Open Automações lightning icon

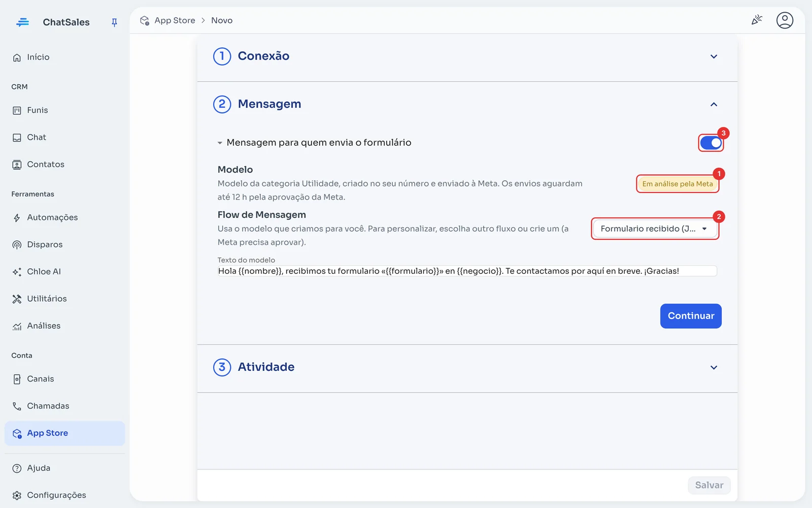pos(17,218)
